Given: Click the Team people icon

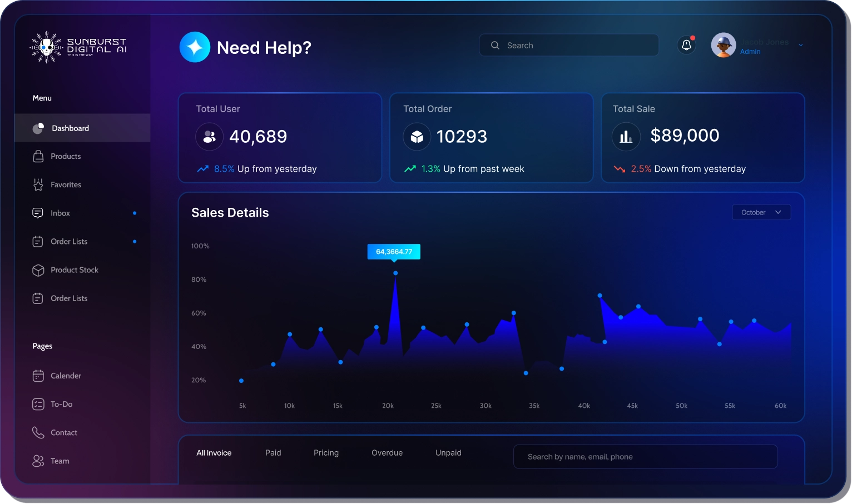Looking at the screenshot, I should 38,461.
